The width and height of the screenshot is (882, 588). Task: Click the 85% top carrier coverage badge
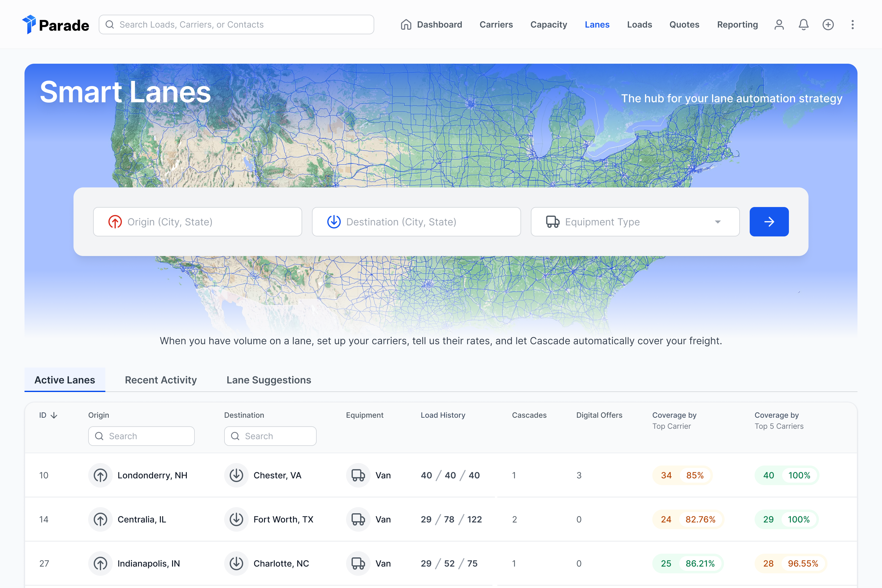coord(695,475)
